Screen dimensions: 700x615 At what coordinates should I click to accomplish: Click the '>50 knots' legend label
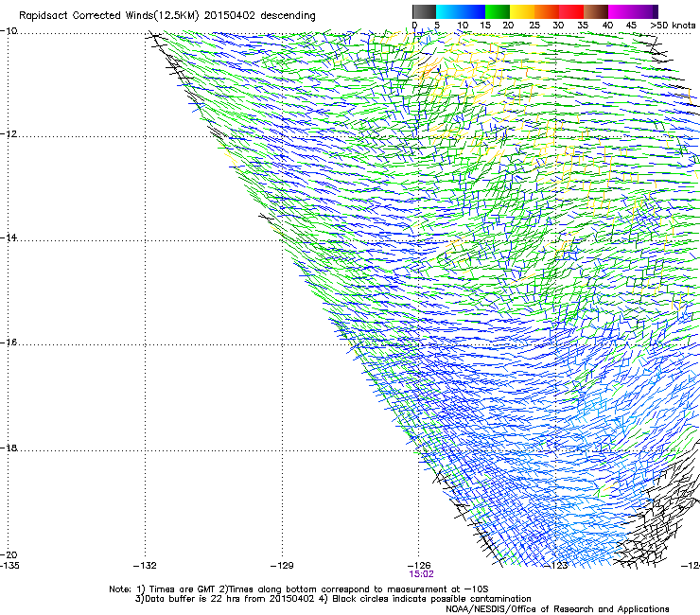(673, 25)
